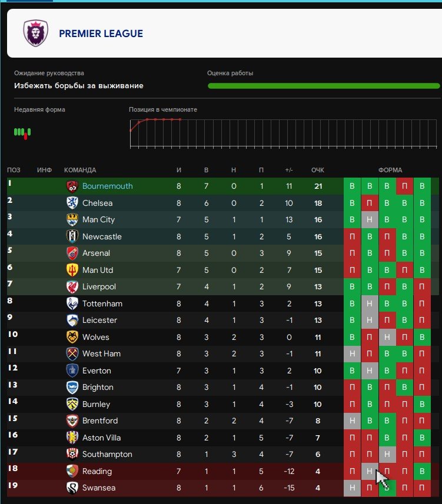Viewport: 442px width, 504px height.
Task: Click the Aston Villa club badge
Action: [72, 438]
